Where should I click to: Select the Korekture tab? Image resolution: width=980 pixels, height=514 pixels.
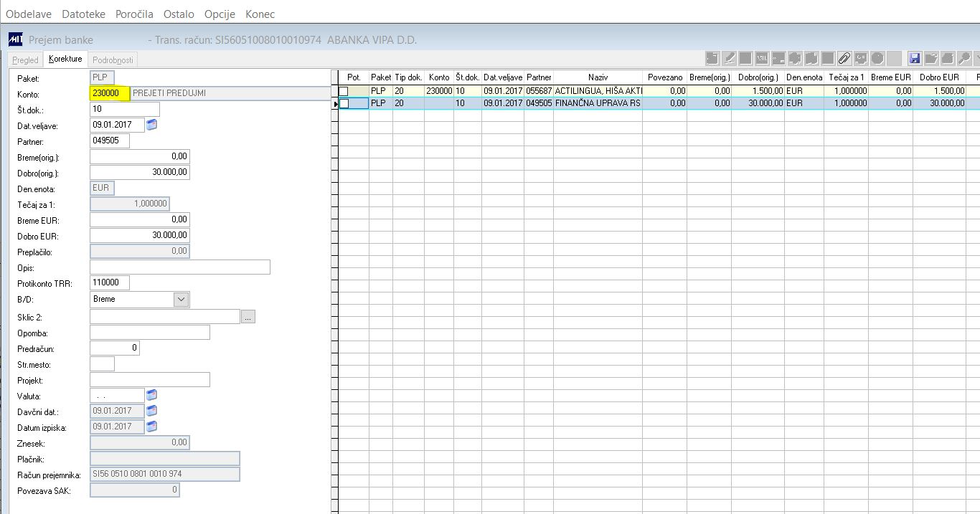(x=65, y=59)
